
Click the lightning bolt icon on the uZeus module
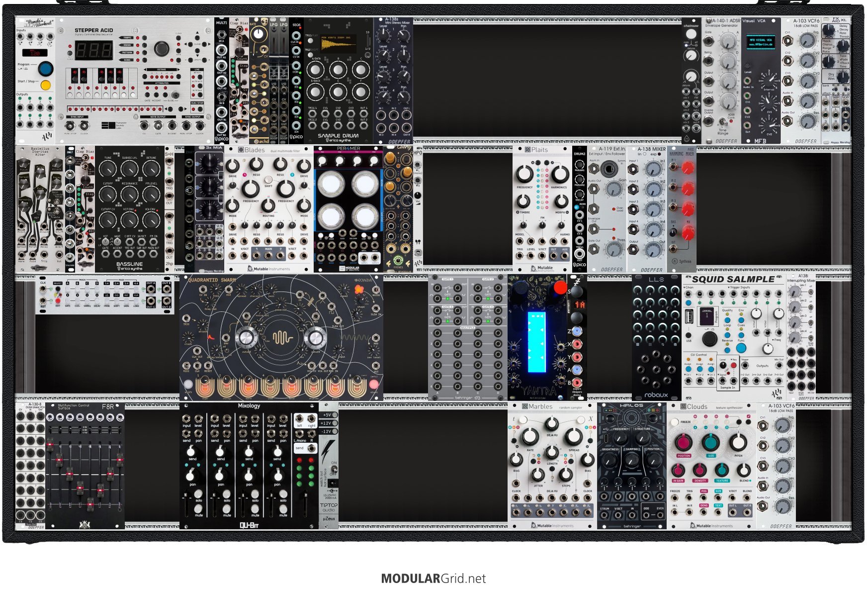(328, 452)
